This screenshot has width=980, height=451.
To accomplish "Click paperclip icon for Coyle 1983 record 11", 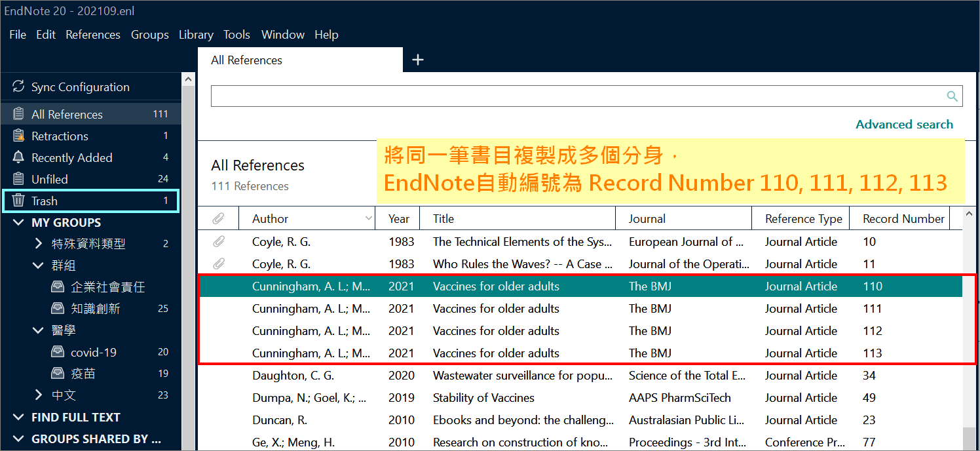I will (x=218, y=264).
